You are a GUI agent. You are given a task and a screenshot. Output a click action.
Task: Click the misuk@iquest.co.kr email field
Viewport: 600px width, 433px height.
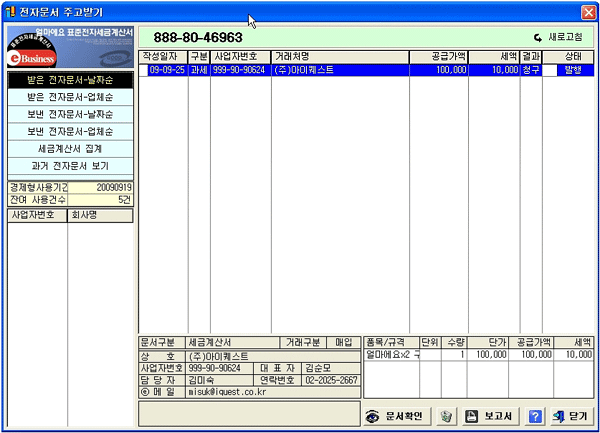(250, 392)
